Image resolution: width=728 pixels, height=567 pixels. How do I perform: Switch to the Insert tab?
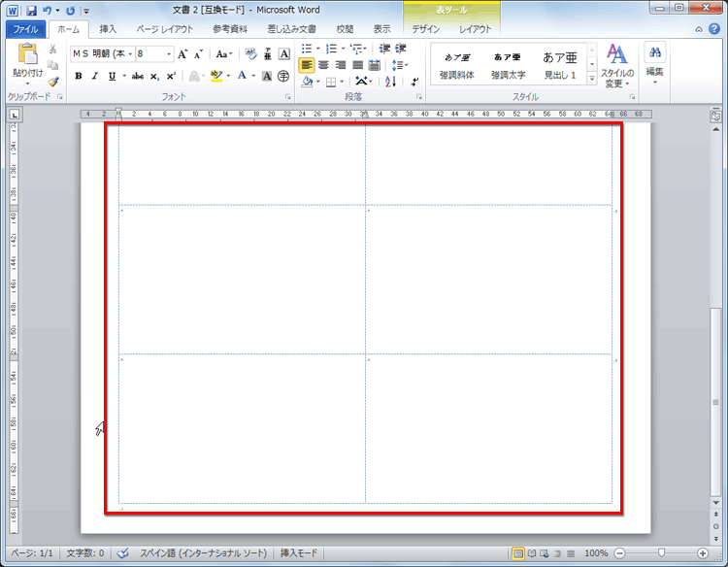(108, 29)
